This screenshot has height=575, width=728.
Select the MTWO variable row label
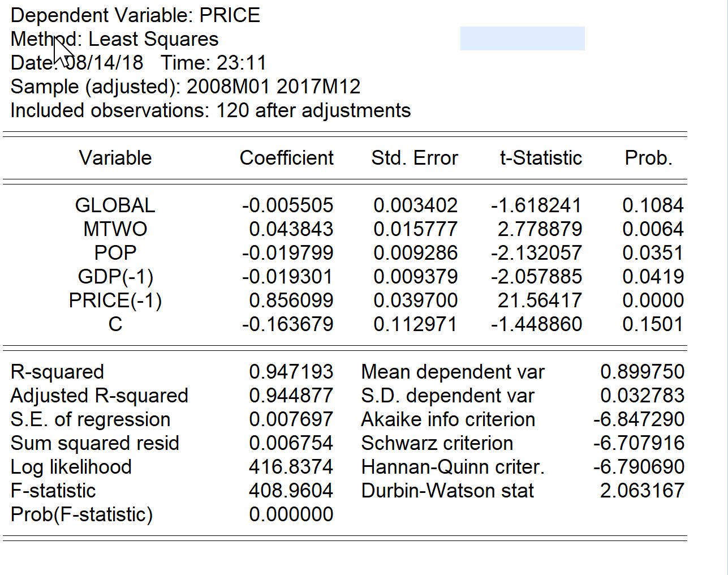[115, 229]
